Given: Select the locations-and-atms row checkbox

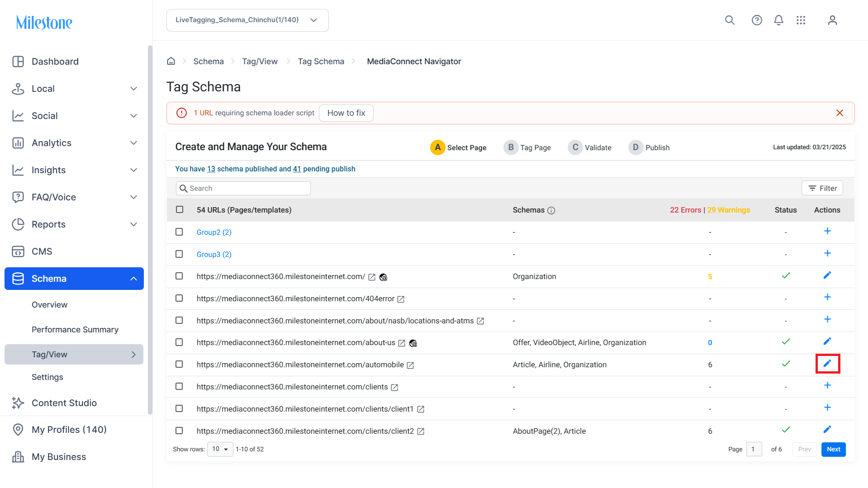Looking at the screenshot, I should point(179,321).
